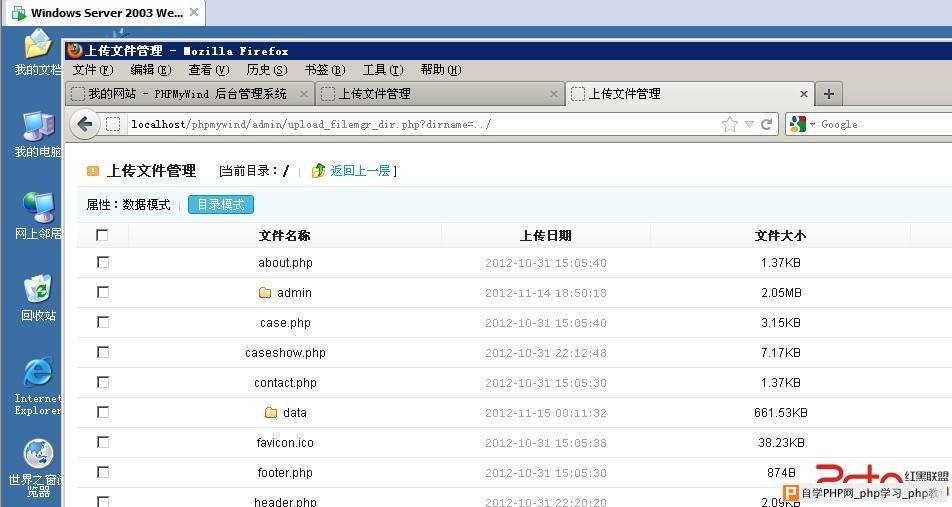
Task: Click the data folder icon
Action: click(x=271, y=413)
